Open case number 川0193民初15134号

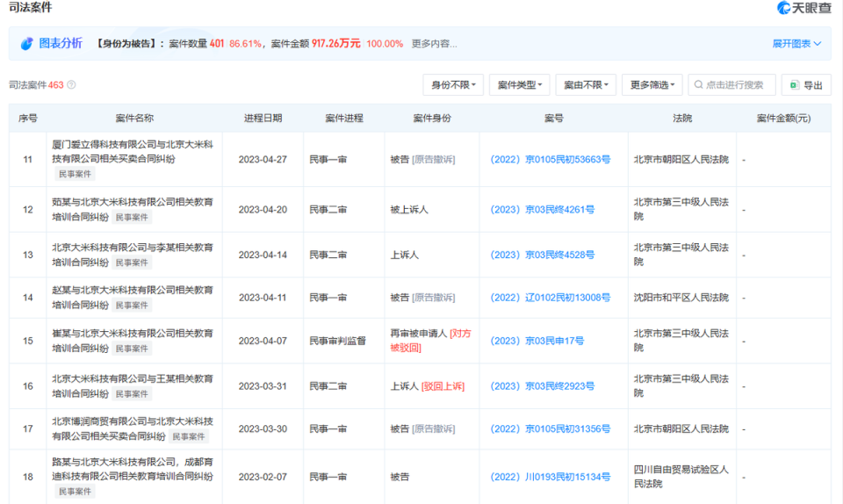(551, 477)
